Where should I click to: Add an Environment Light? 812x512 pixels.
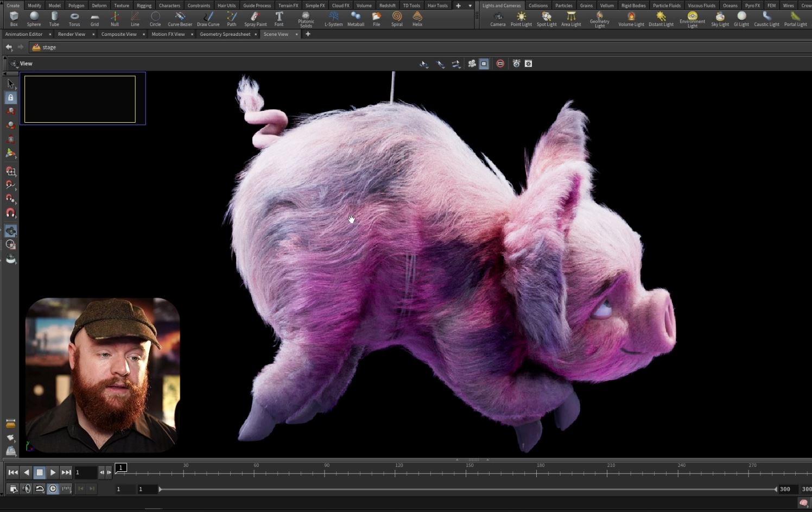[x=692, y=20]
